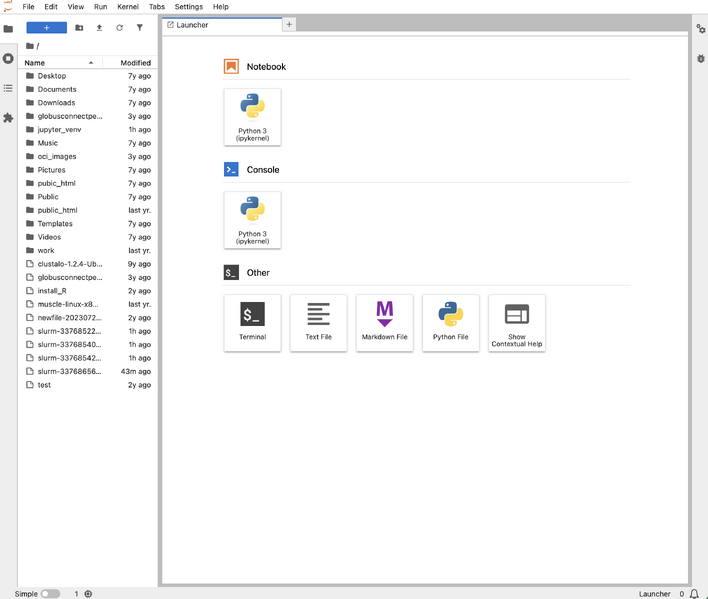708x599 pixels.
Task: Click the kernel sessions icon in status bar
Action: pos(88,594)
